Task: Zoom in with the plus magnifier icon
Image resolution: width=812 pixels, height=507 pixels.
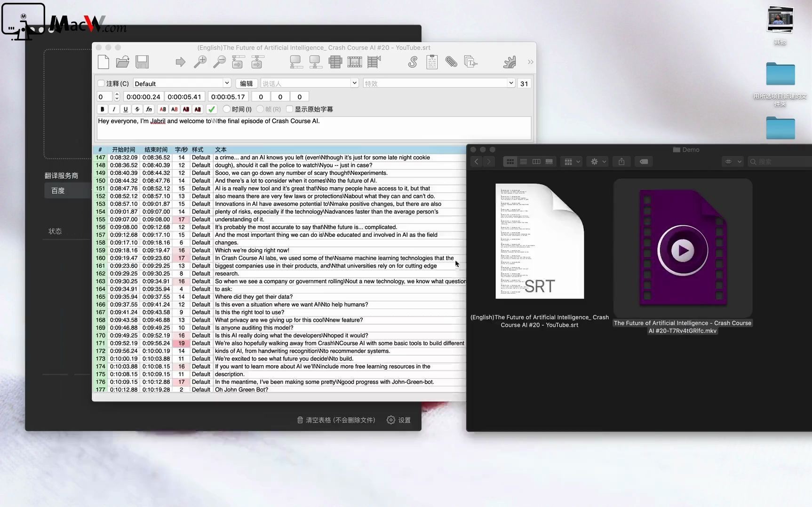Action: [200, 62]
